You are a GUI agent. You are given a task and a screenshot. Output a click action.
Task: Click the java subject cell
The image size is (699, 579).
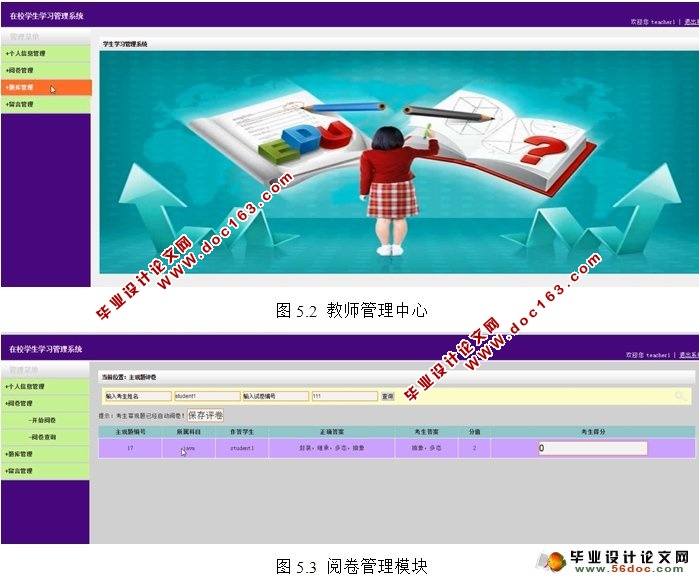(x=189, y=448)
